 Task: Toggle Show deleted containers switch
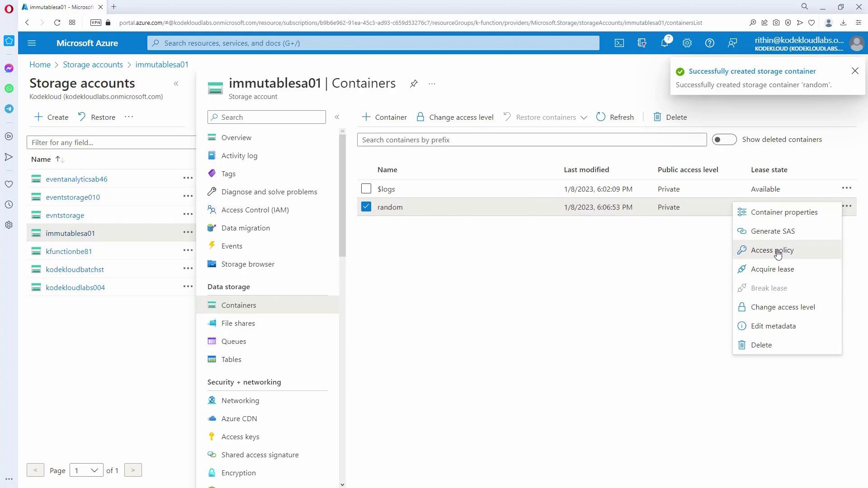tap(724, 140)
